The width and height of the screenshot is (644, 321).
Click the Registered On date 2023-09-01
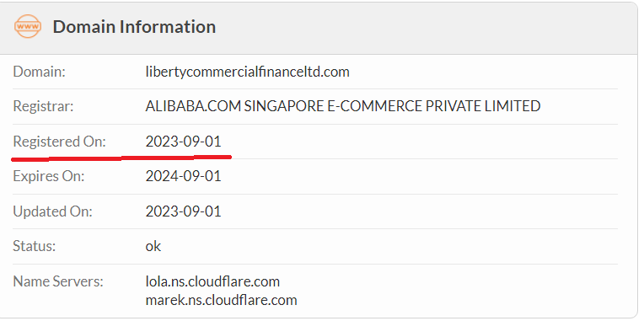pyautogui.click(x=183, y=142)
